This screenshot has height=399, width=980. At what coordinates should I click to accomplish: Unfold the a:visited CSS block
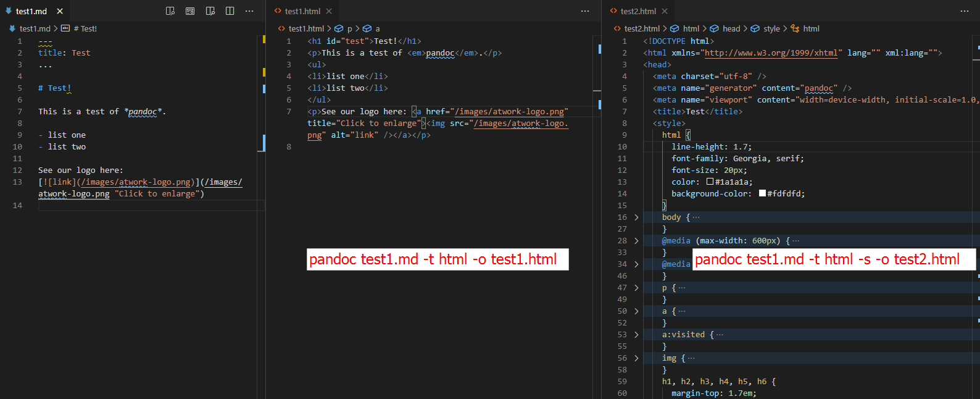pyautogui.click(x=636, y=335)
